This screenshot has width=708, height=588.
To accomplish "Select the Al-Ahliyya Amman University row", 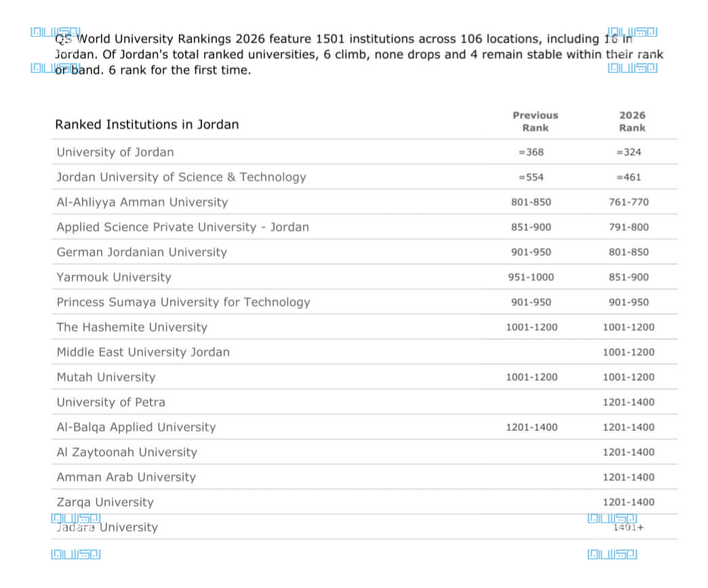I will tap(142, 203).
